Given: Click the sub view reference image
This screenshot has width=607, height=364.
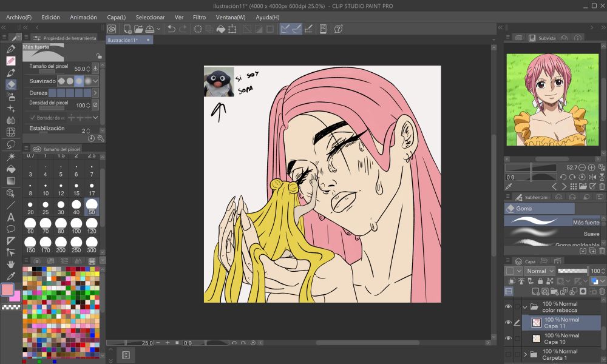Looking at the screenshot, I should [x=552, y=100].
